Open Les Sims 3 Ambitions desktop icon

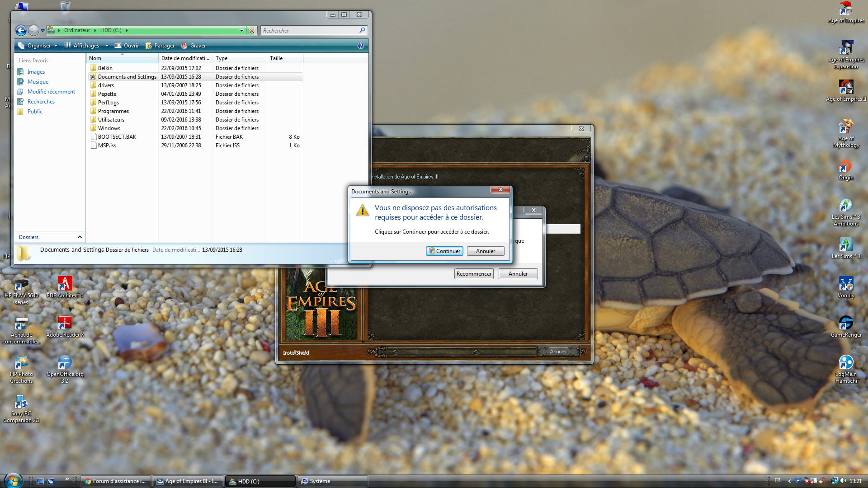(846, 212)
